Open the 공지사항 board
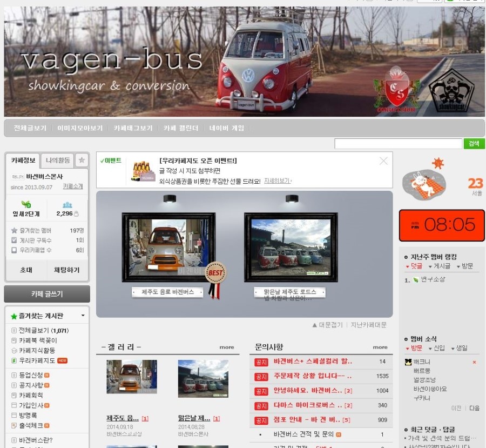This screenshot has width=486, height=448. (31, 385)
